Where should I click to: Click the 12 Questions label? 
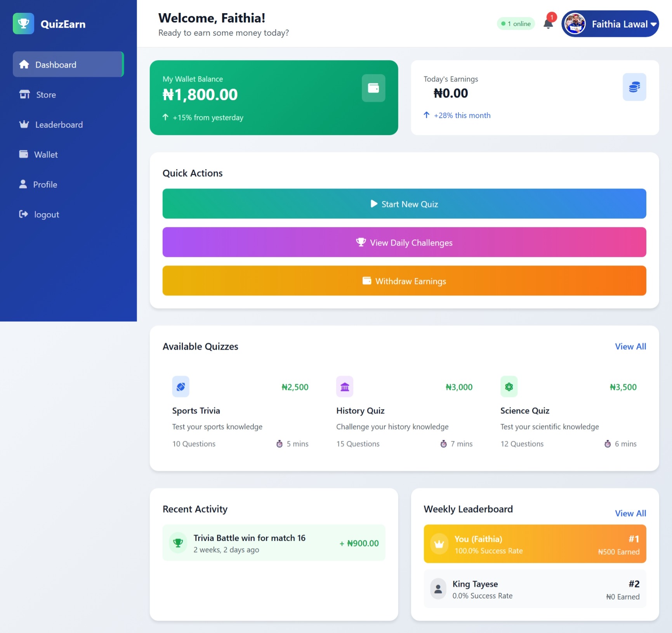point(522,444)
